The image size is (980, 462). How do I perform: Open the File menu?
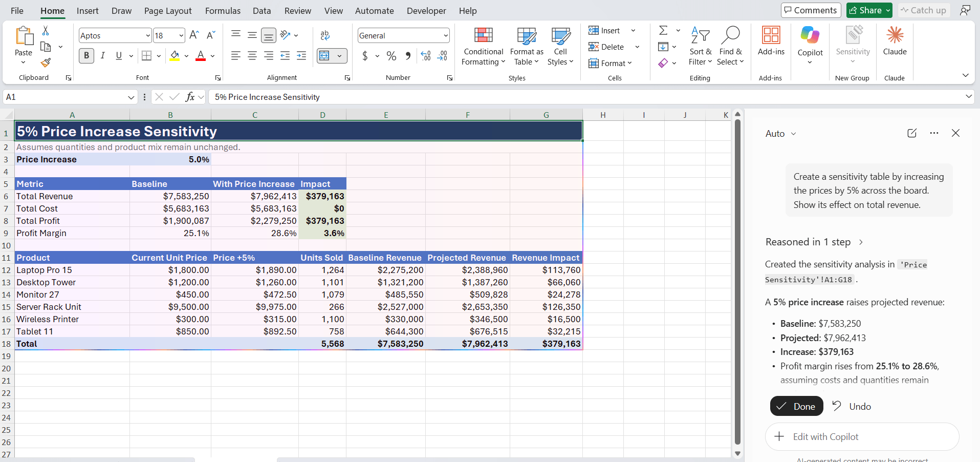click(17, 10)
